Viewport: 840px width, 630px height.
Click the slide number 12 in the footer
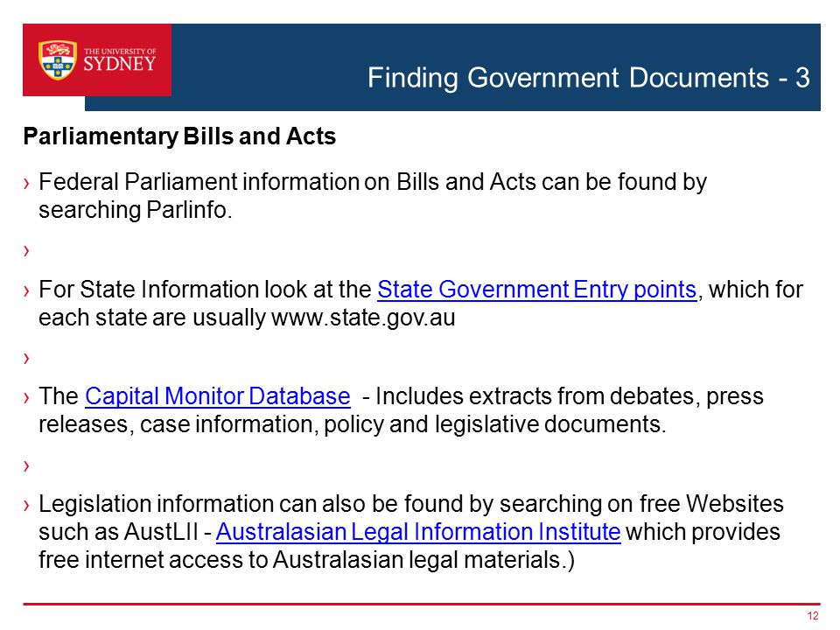pyautogui.click(x=813, y=615)
